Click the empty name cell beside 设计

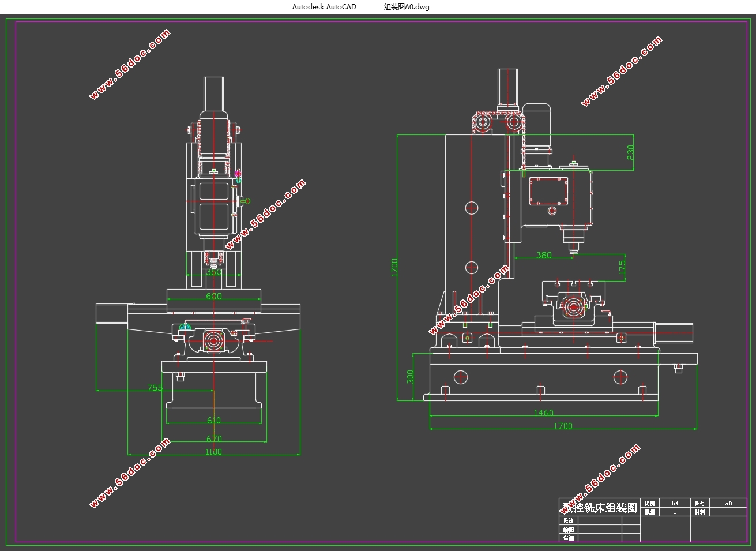coord(600,521)
